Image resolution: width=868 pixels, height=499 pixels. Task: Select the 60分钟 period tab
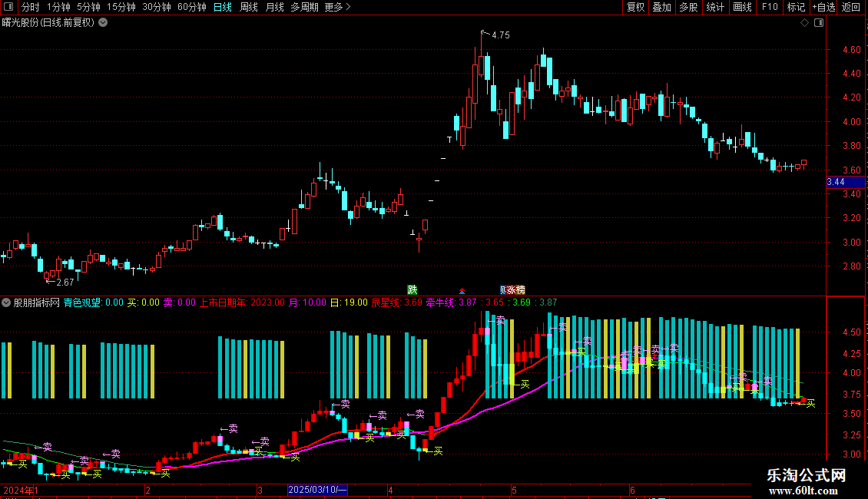click(x=192, y=7)
